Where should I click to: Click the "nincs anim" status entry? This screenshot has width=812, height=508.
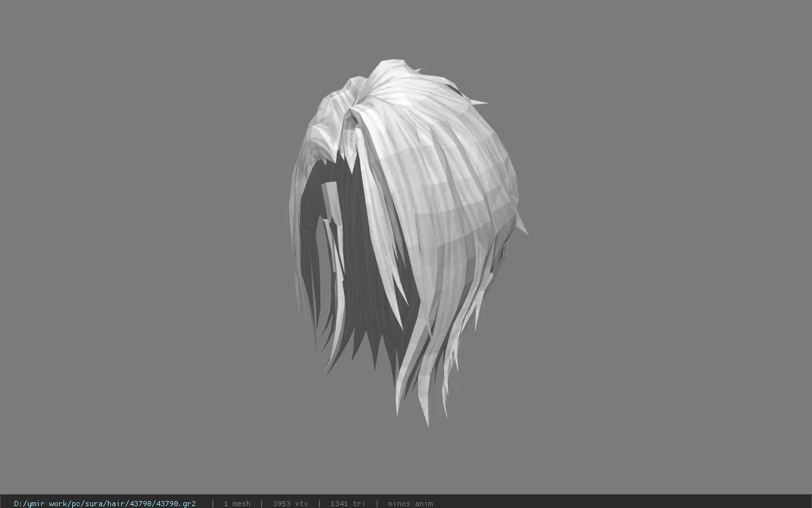point(410,504)
